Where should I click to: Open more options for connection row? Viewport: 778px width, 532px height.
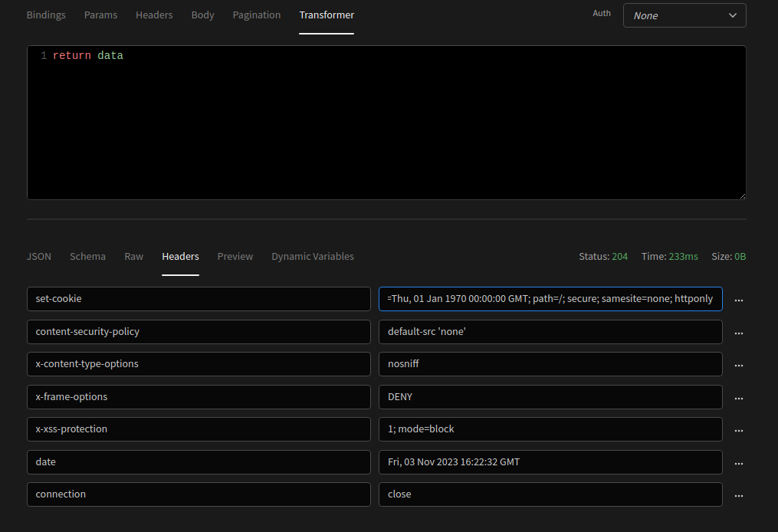(739, 496)
